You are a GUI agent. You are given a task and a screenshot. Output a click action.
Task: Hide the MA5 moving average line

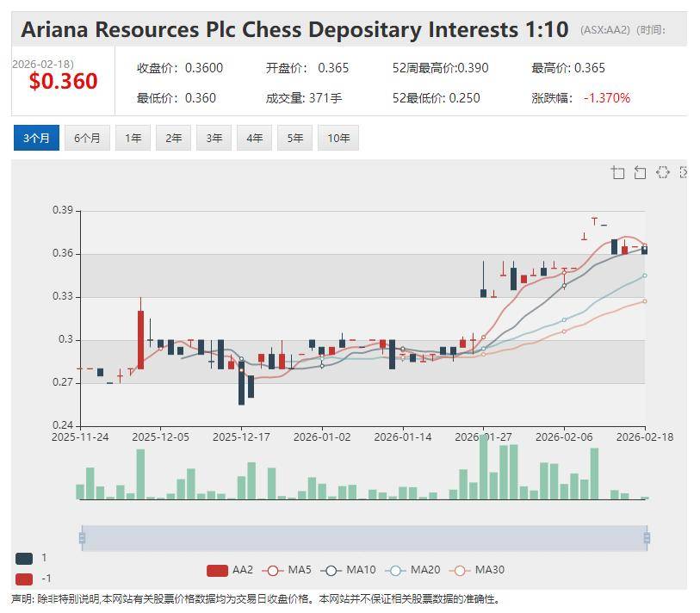coord(288,570)
